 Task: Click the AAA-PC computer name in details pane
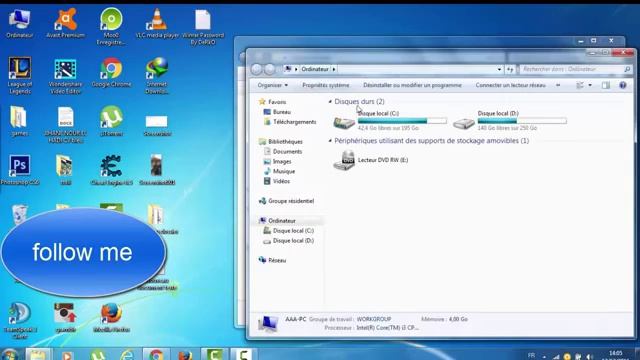296,319
